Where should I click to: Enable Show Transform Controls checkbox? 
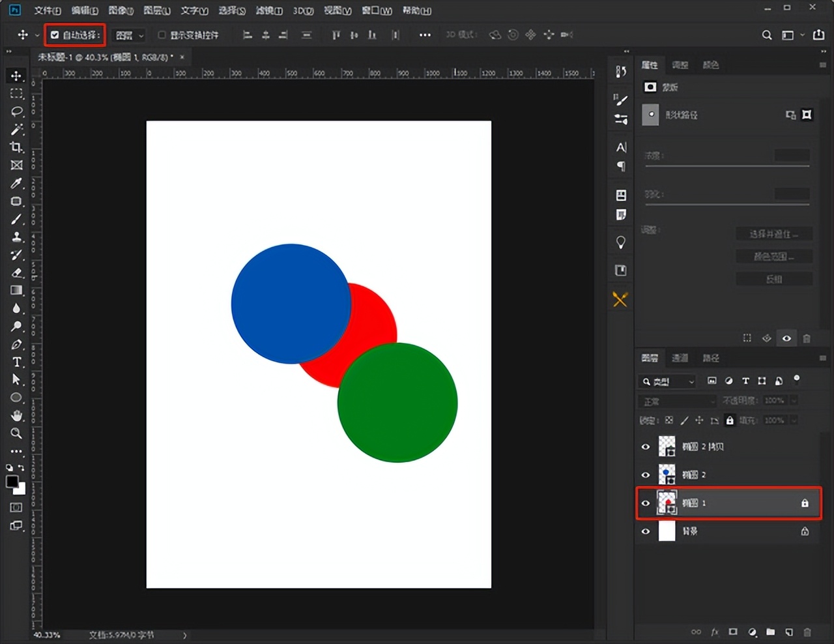[x=162, y=35]
